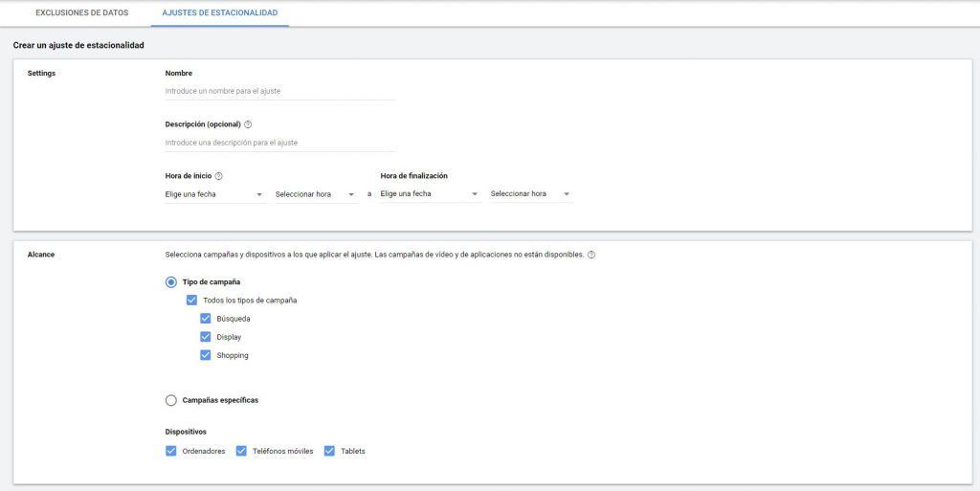
Task: Click the Settings section label
Action: click(42, 73)
